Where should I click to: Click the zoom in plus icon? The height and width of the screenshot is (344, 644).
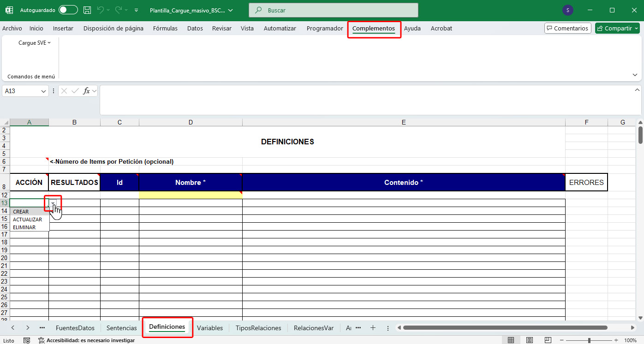pos(617,340)
